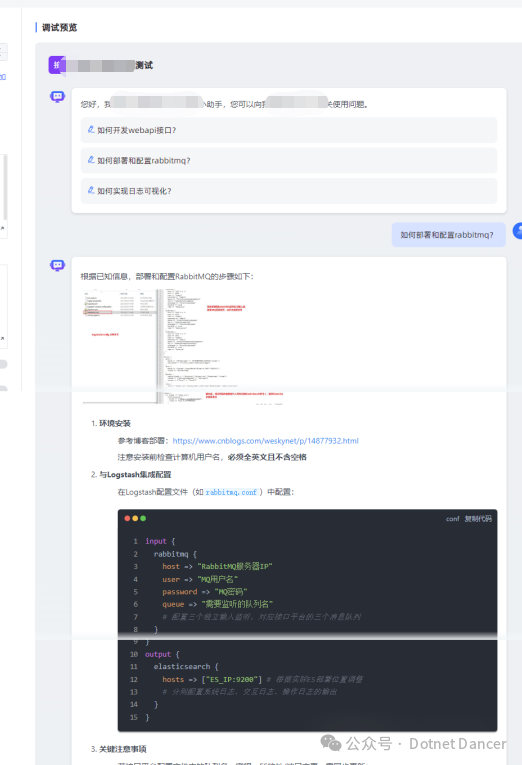Select suggested question 如何部署和配置rabbitmq?
The height and width of the screenshot is (765, 522).
point(289,161)
